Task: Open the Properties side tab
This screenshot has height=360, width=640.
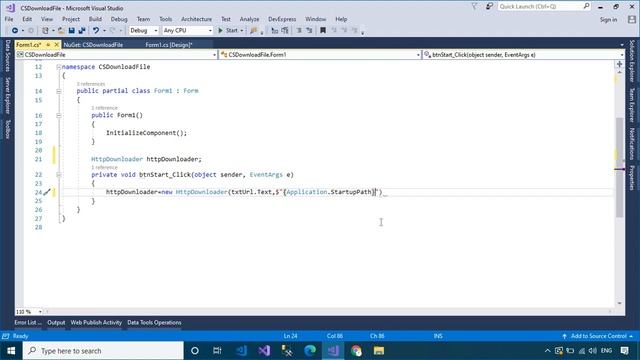Action: [x=632, y=177]
